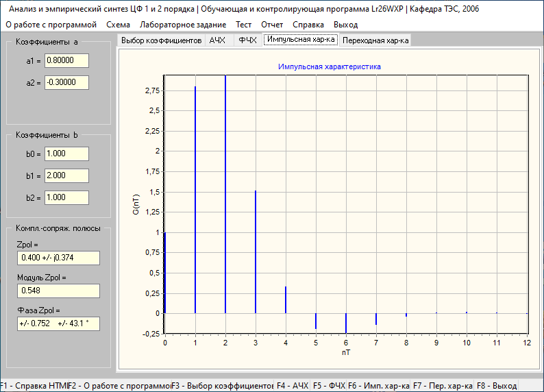The width and height of the screenshot is (544, 392).
Task: Click status bar 'F7 - Пер. хар-ка'
Action: pos(443,386)
